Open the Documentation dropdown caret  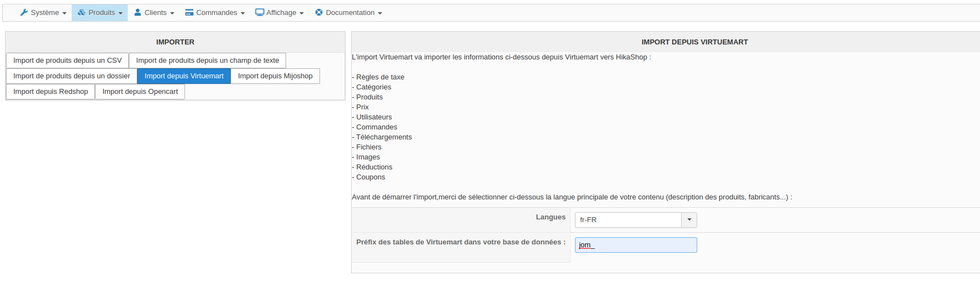click(380, 13)
